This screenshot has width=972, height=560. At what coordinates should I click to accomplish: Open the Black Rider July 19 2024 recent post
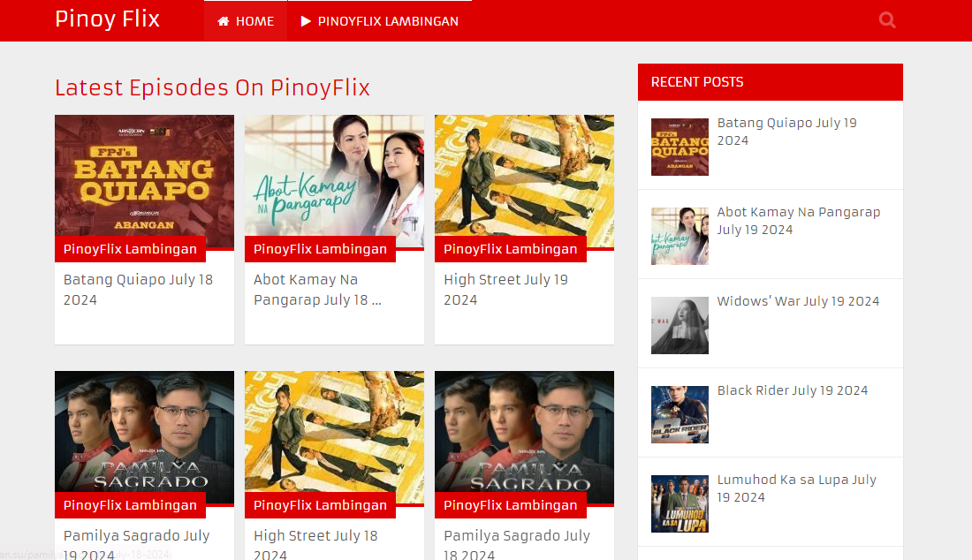pos(793,390)
